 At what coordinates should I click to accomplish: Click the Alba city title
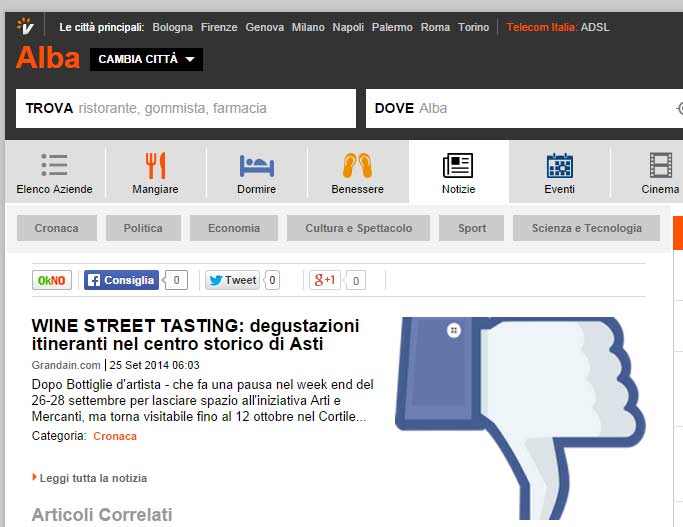(48, 58)
